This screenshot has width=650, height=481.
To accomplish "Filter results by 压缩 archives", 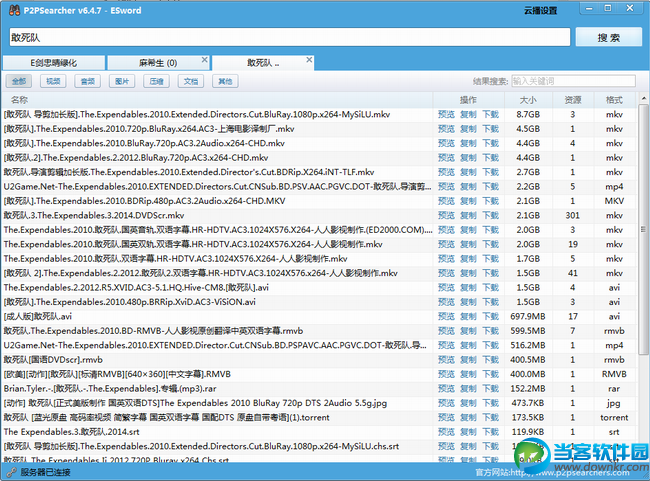I will 156,81.
